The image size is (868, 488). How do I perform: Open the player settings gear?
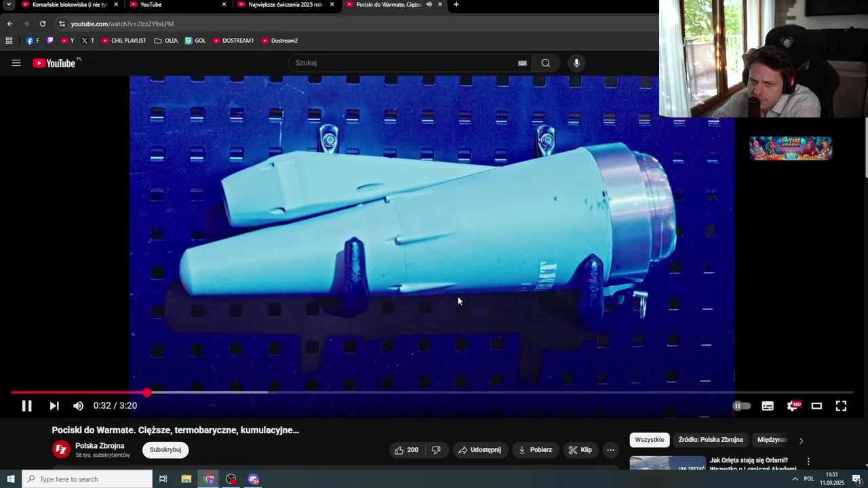(x=793, y=406)
